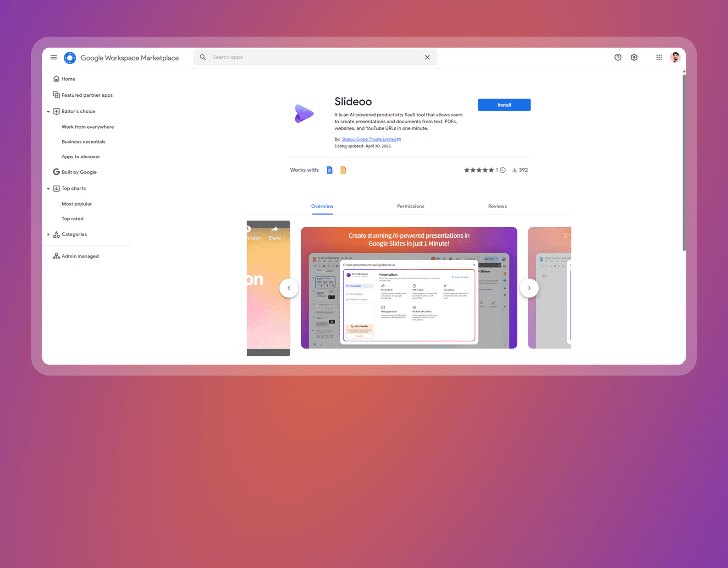Show next carousel screenshot
The width and height of the screenshot is (728, 568).
[x=529, y=288]
